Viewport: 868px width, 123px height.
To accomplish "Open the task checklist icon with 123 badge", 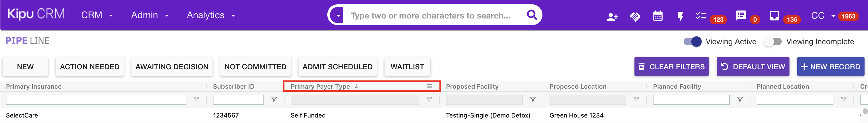I will (x=701, y=16).
